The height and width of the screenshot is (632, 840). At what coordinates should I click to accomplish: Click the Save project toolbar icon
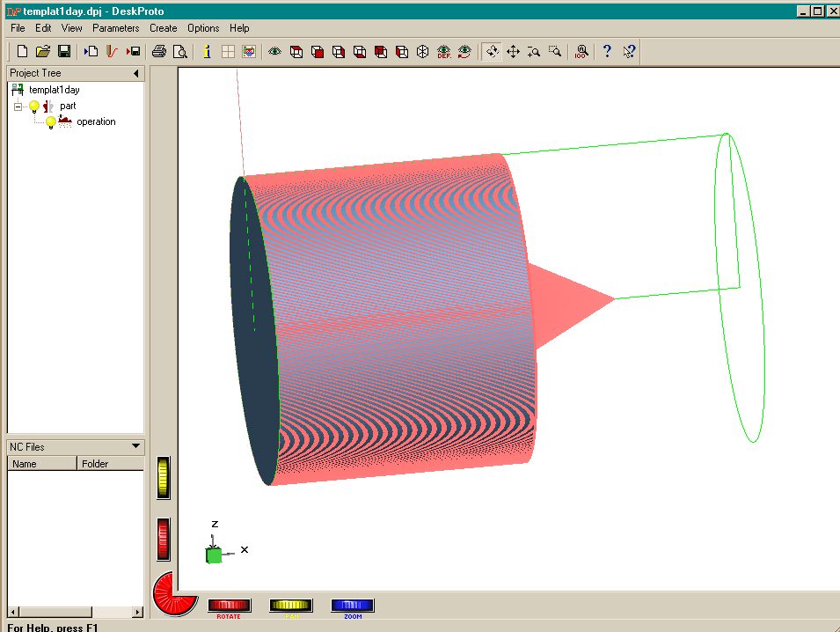[64, 52]
